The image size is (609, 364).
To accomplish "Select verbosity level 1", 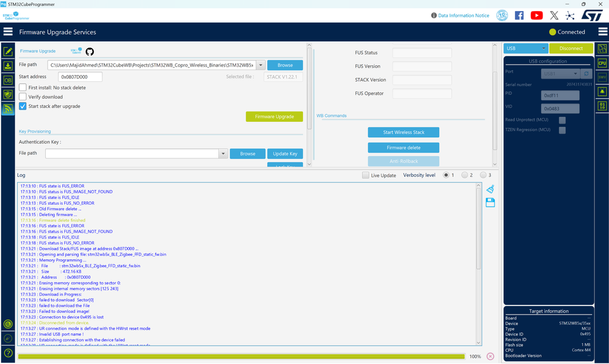I will point(446,175).
